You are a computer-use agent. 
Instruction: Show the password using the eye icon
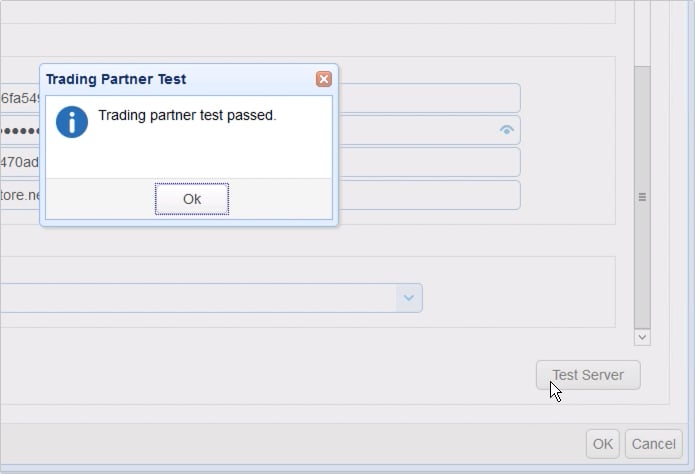(506, 130)
